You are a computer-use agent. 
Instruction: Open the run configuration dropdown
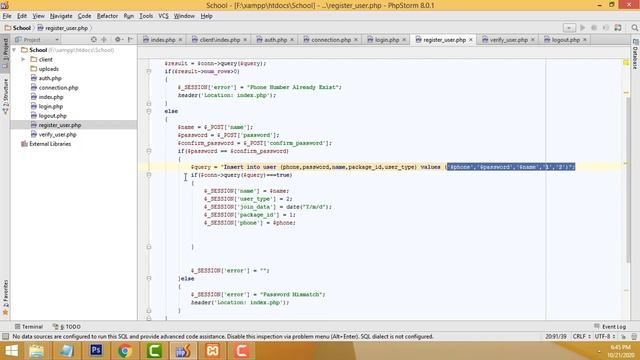click(569, 28)
